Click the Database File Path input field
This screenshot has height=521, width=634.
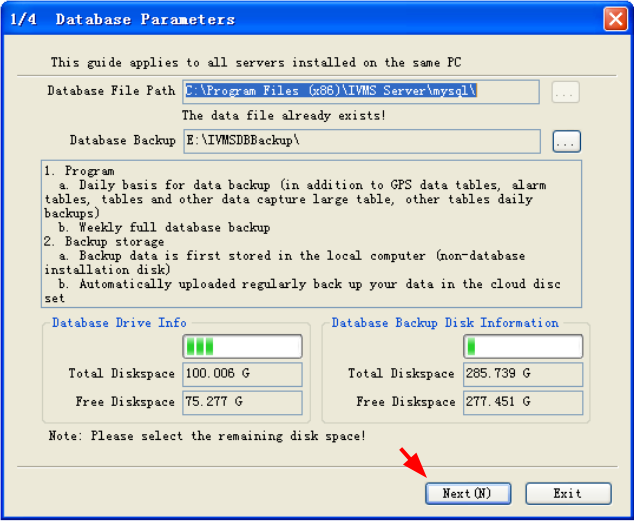click(x=360, y=91)
